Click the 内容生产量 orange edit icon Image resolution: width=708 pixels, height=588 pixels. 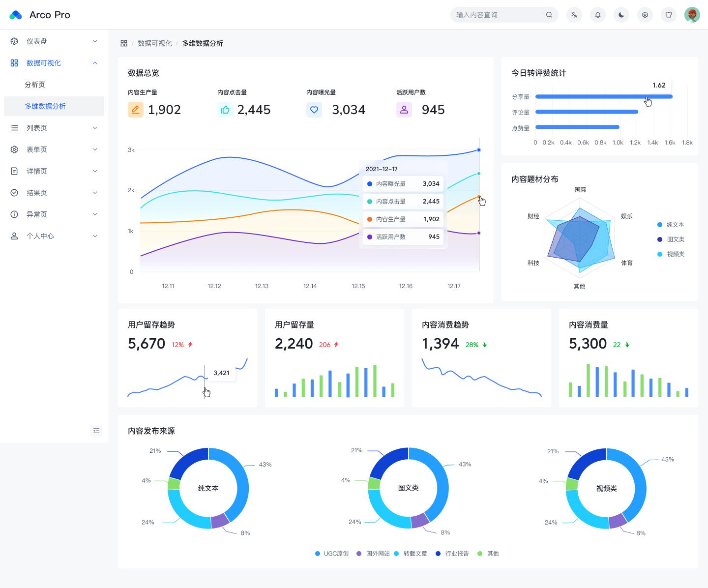136,110
